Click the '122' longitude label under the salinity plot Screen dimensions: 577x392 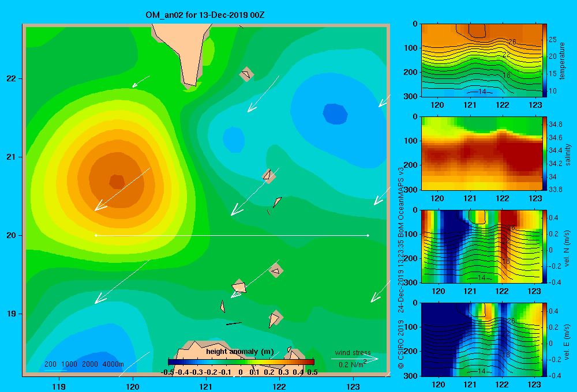click(x=503, y=198)
